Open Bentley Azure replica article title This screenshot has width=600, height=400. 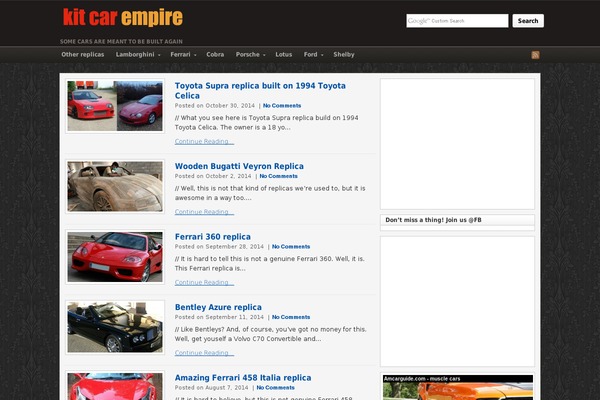[218, 307]
